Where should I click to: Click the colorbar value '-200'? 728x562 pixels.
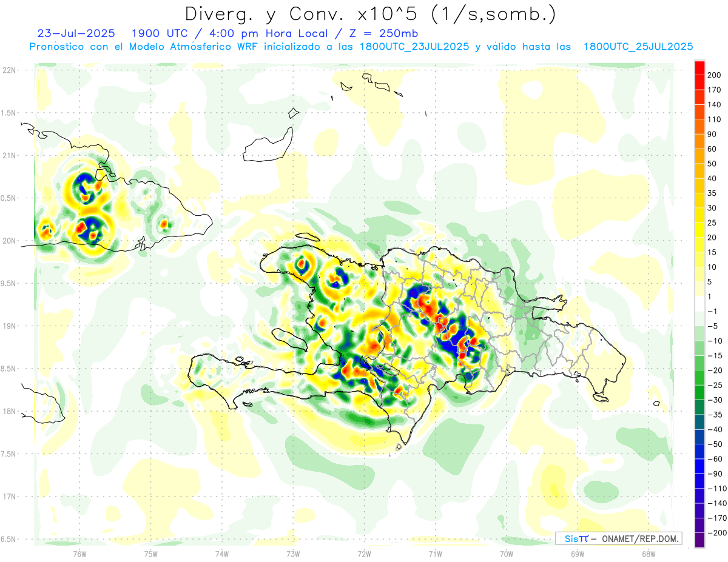[716, 533]
